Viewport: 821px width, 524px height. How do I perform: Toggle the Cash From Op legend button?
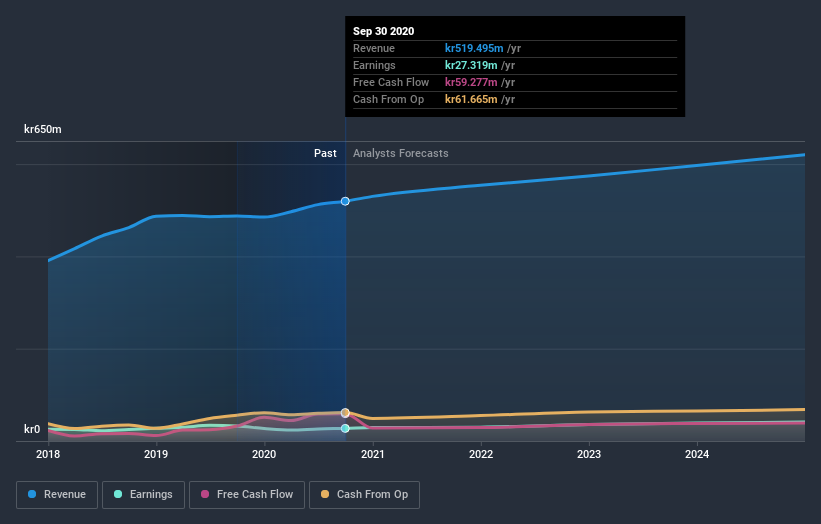(364, 495)
